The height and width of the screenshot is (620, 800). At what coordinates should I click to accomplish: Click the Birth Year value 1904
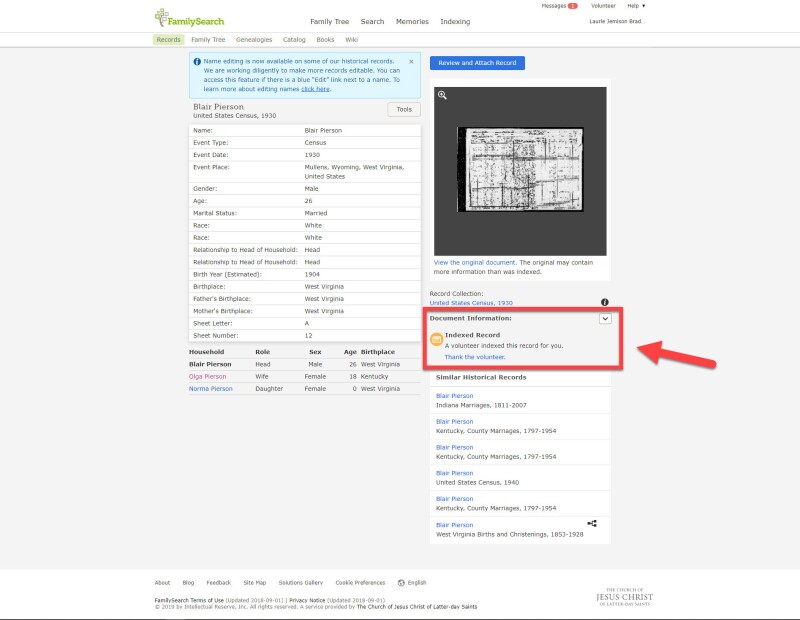click(312, 275)
